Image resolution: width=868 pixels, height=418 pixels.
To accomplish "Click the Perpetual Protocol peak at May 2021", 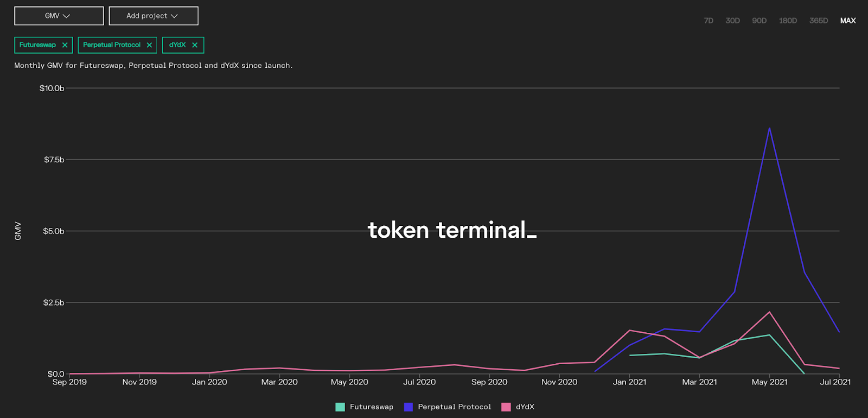I will (769, 129).
